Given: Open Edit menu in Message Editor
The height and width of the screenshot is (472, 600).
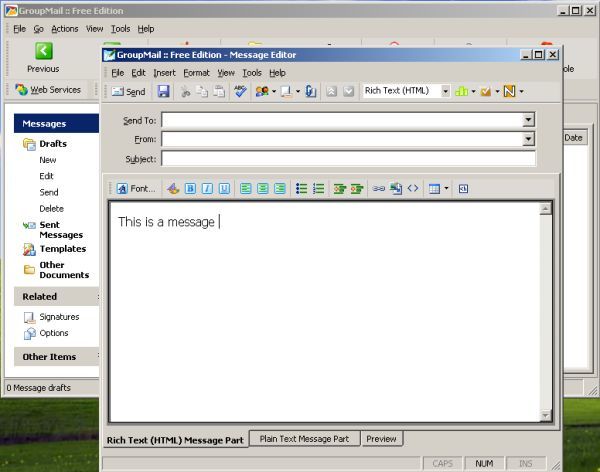Looking at the screenshot, I should (138, 73).
